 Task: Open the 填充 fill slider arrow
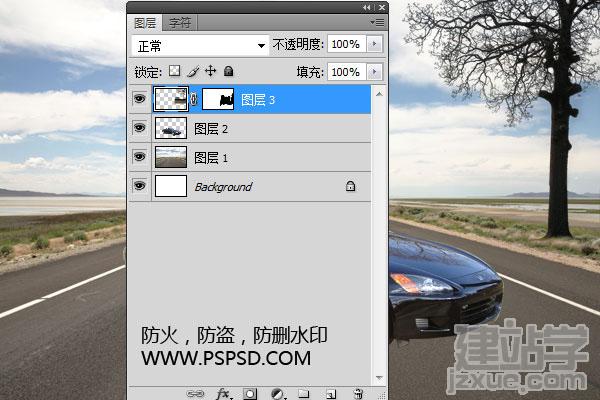point(374,72)
